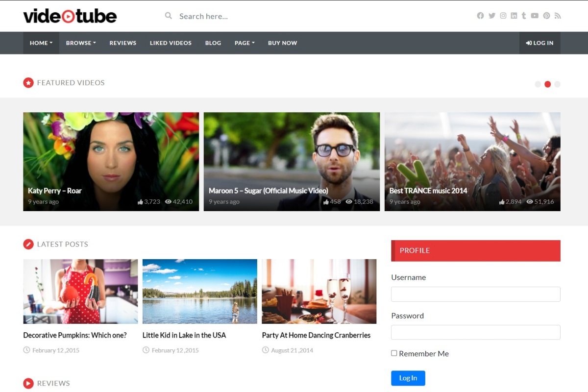Click the blue Log In button
588x392 pixels.
tap(408, 378)
